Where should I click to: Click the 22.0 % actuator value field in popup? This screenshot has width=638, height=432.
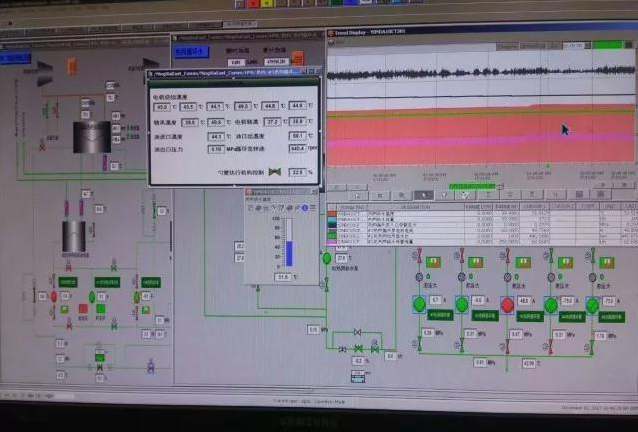[x=297, y=172]
